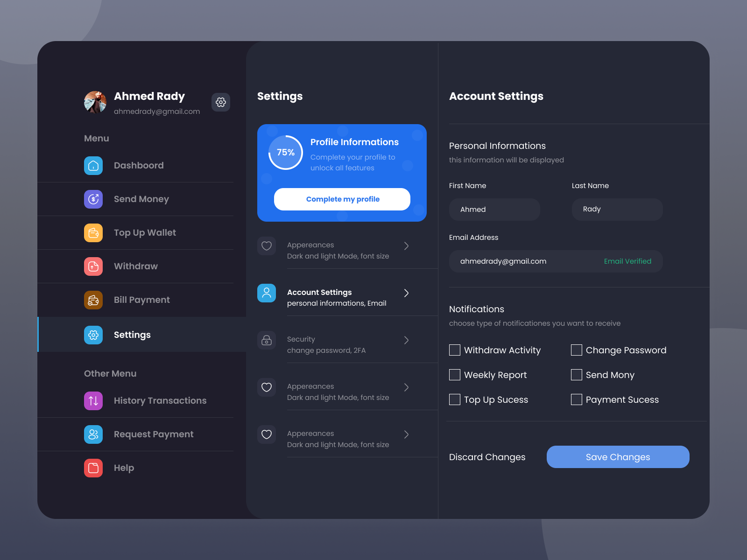Open the History Transactions icon

[93, 400]
